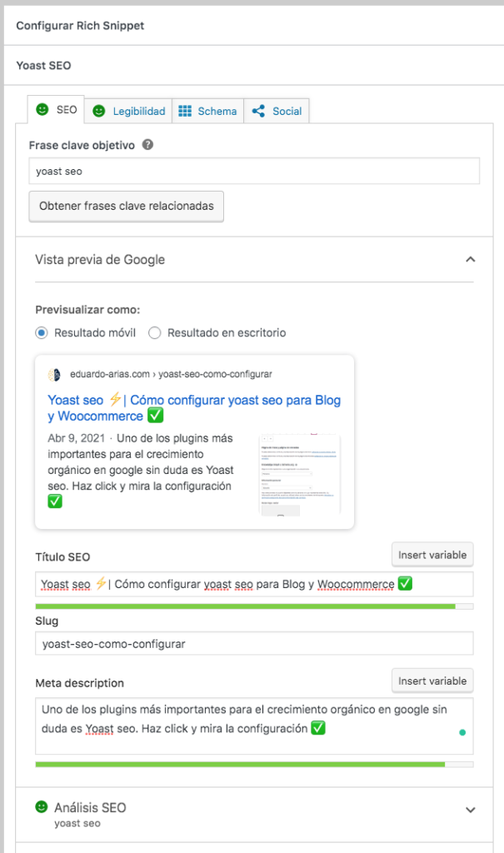Click the Social share icon
The height and width of the screenshot is (853, 504).
(258, 111)
